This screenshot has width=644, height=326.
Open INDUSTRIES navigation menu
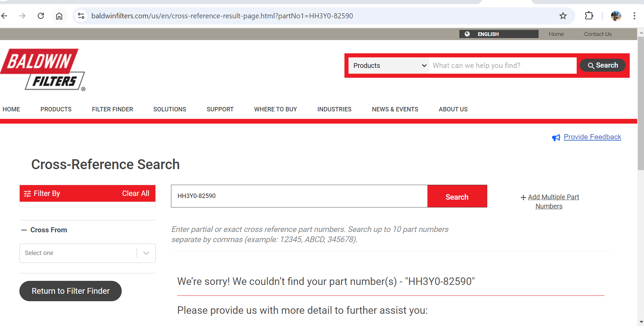coord(335,109)
